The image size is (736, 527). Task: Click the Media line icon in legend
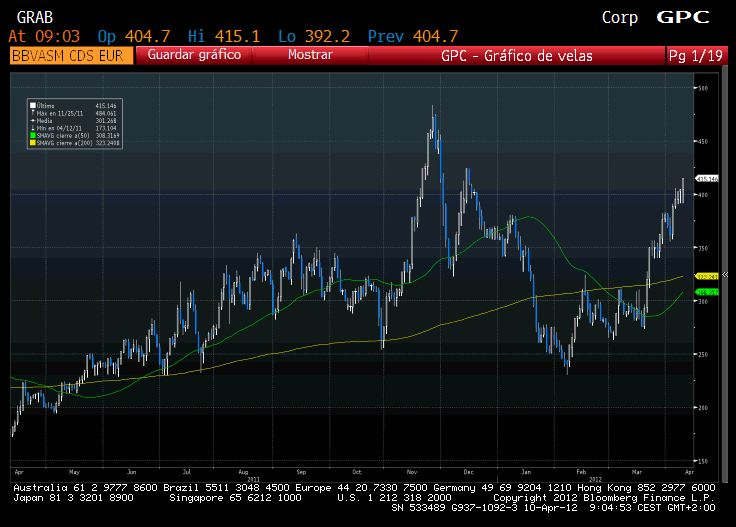click(x=33, y=121)
